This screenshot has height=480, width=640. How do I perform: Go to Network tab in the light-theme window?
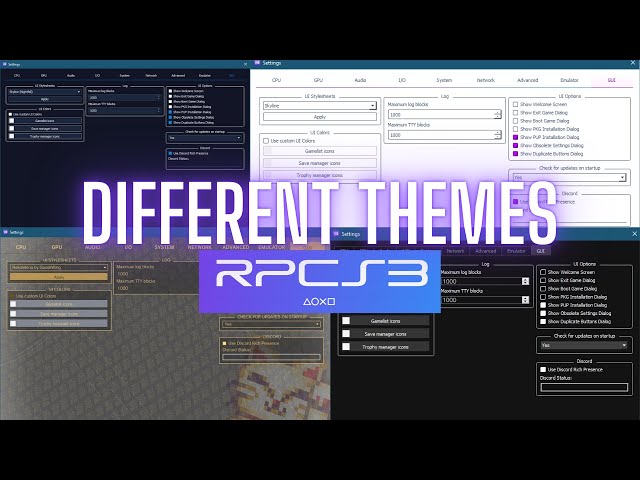486,80
